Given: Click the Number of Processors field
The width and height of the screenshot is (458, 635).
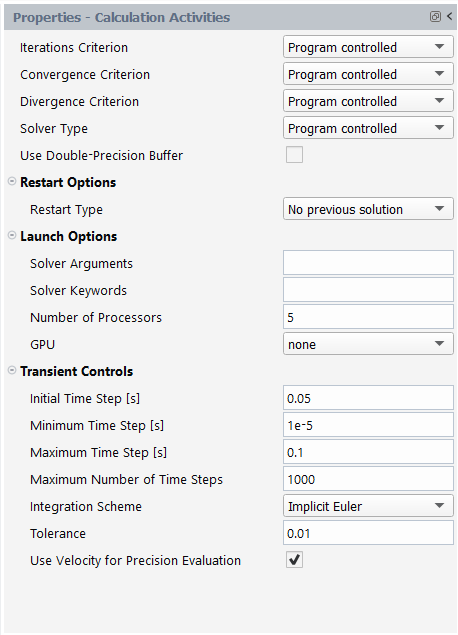Looking at the screenshot, I should tap(368, 317).
